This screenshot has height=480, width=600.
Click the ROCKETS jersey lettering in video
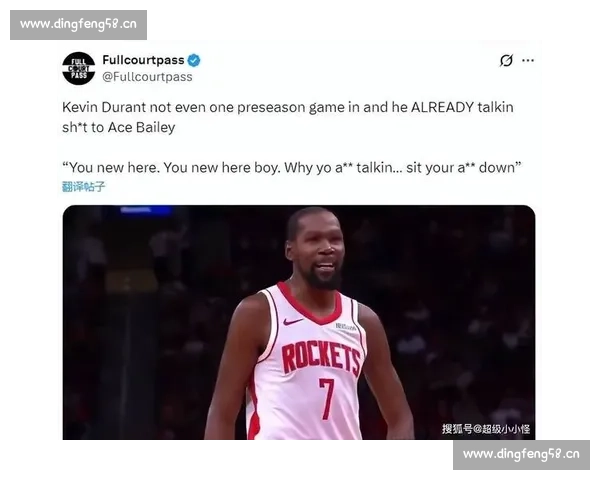click(x=321, y=358)
